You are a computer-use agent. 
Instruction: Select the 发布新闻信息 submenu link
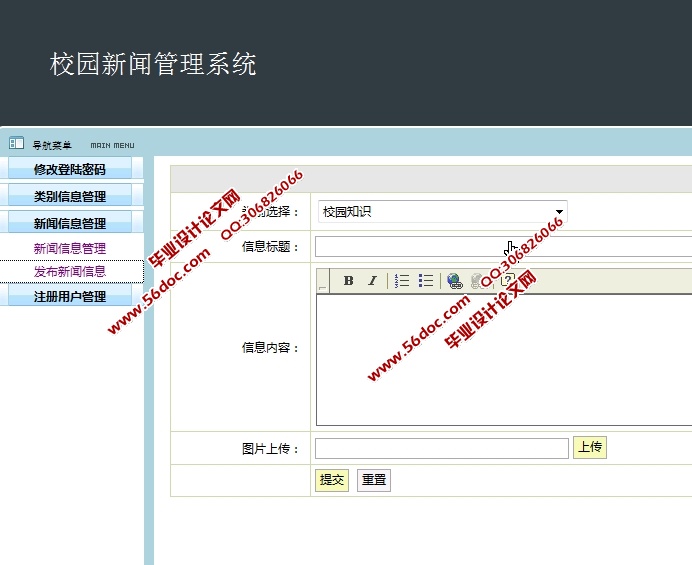point(69,271)
